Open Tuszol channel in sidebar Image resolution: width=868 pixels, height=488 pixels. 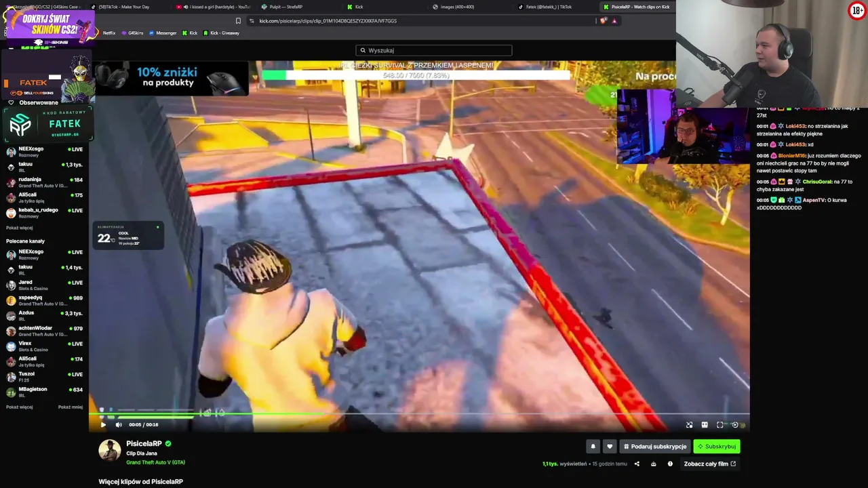tap(45, 377)
